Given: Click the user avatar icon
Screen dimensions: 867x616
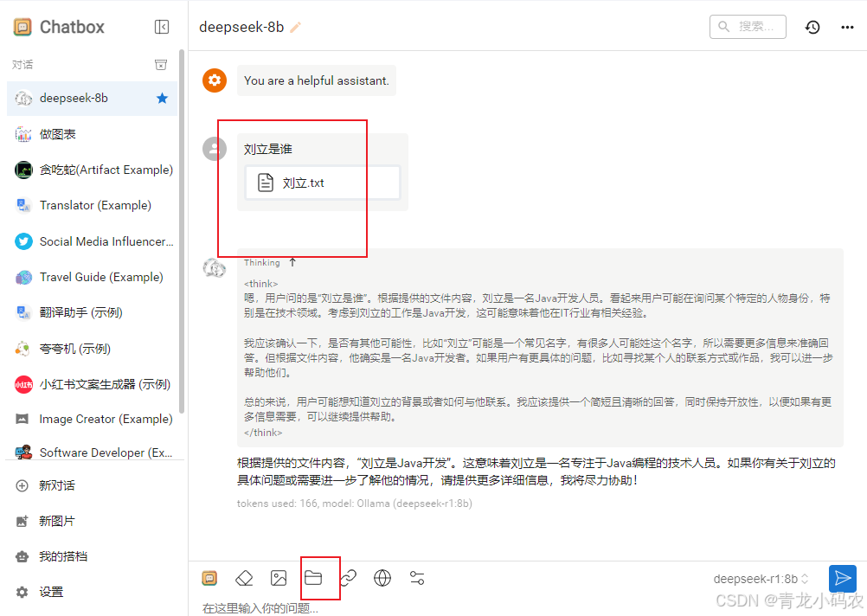Looking at the screenshot, I should pyautogui.click(x=215, y=149).
